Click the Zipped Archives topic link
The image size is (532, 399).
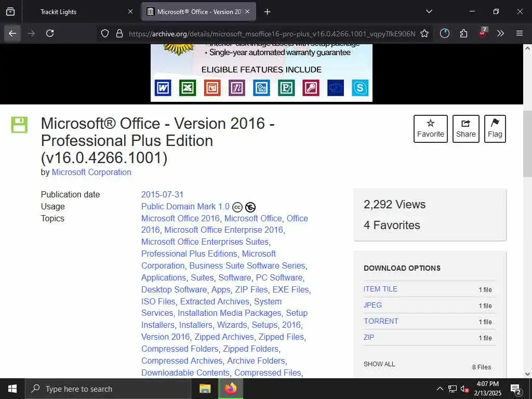[224, 337]
